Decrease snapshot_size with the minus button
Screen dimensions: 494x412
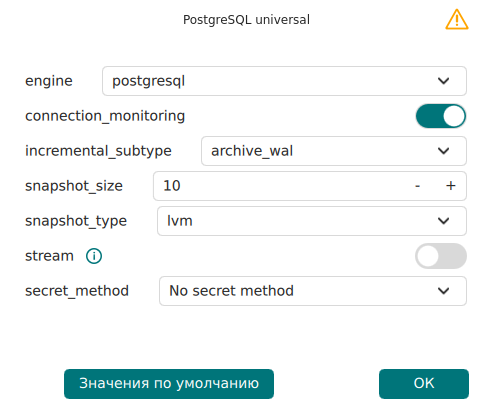(417, 186)
